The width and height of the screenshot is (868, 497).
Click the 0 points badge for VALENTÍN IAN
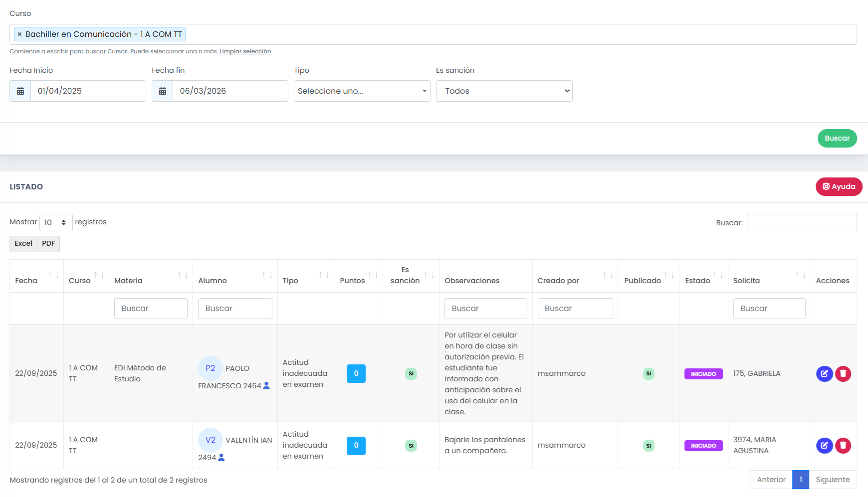coord(356,446)
